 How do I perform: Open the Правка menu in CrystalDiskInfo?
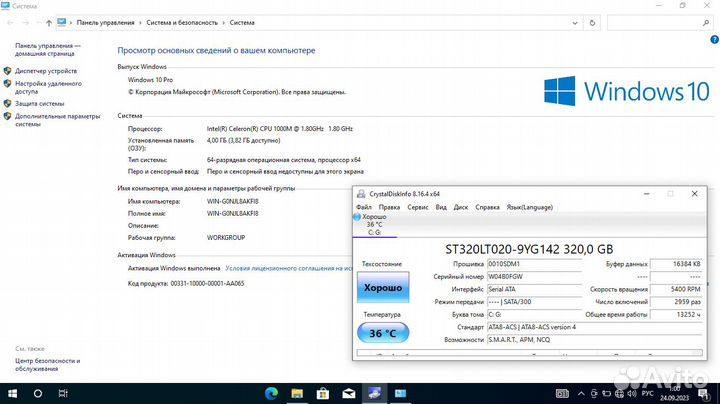389,207
